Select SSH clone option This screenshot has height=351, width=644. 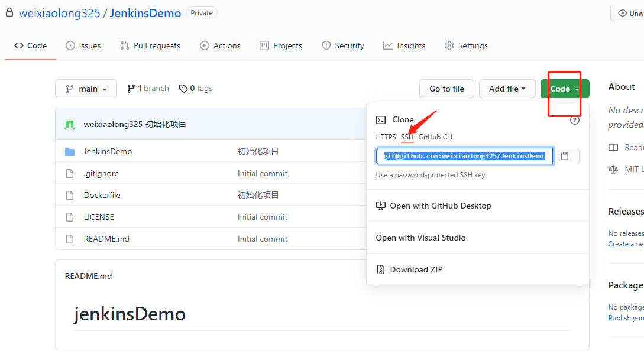(407, 137)
